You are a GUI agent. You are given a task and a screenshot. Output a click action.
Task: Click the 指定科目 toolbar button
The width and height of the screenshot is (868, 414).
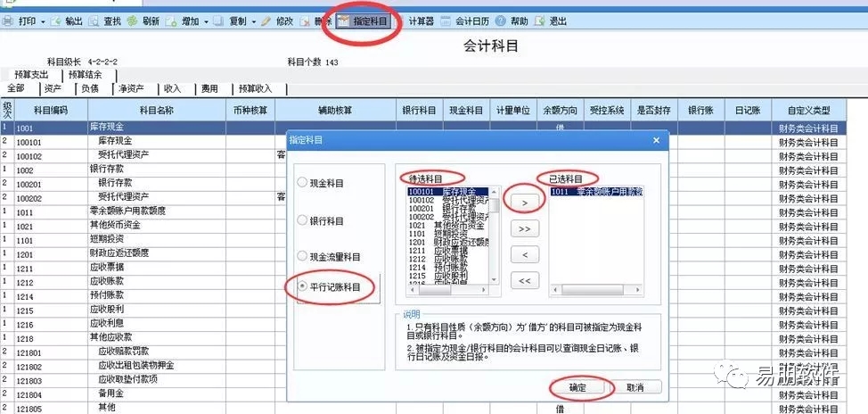click(363, 21)
